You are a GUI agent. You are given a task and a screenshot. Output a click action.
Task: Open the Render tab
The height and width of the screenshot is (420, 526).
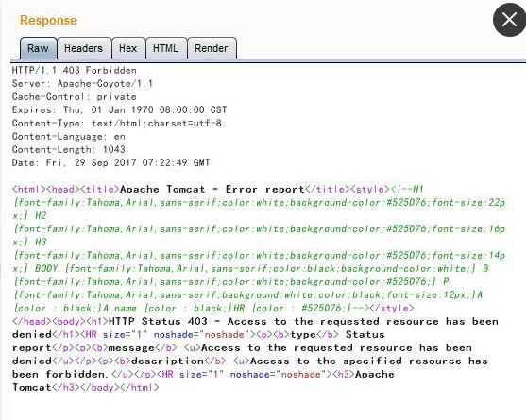click(212, 48)
